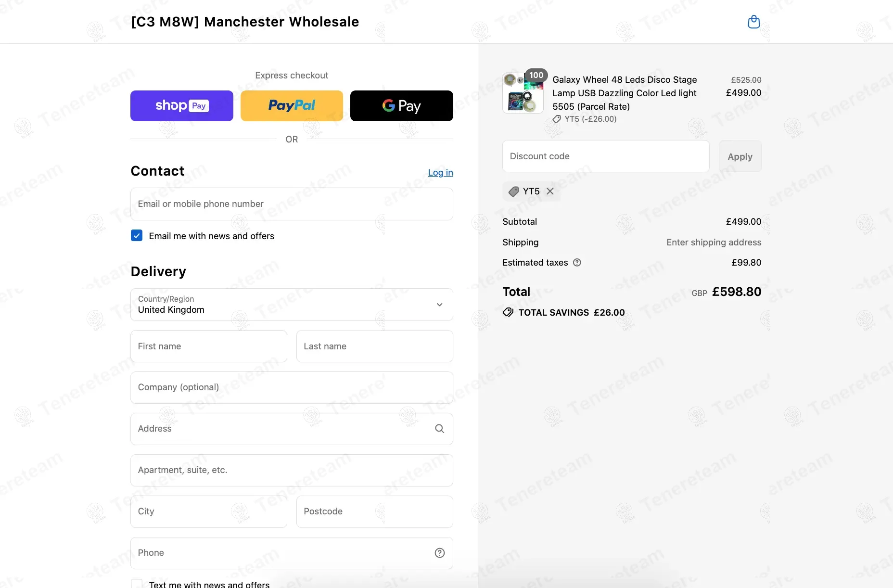893x588 pixels.
Task: Pay with PayPal express checkout
Action: (292, 106)
